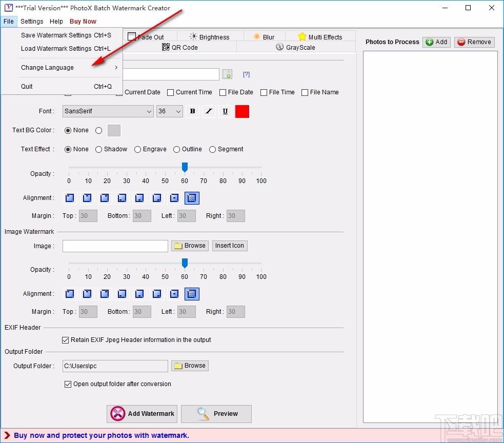Set image watermark alignment to bottom-center
The width and height of the screenshot is (504, 443).
click(x=139, y=294)
